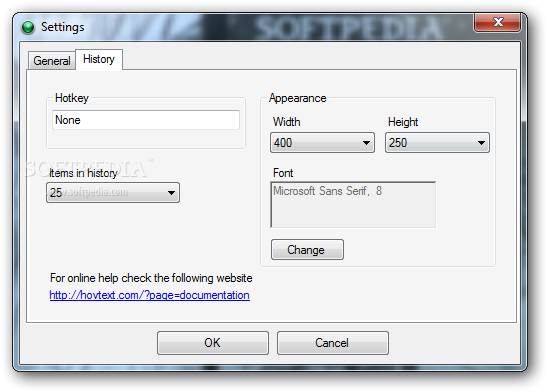The height and width of the screenshot is (392, 548).
Task: Switch to the General tab
Action: click(x=52, y=61)
